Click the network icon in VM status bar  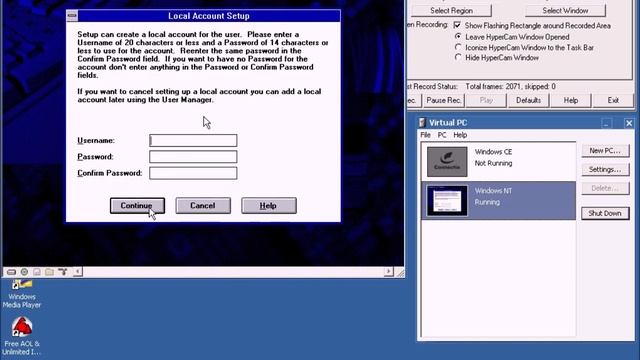pos(62,272)
